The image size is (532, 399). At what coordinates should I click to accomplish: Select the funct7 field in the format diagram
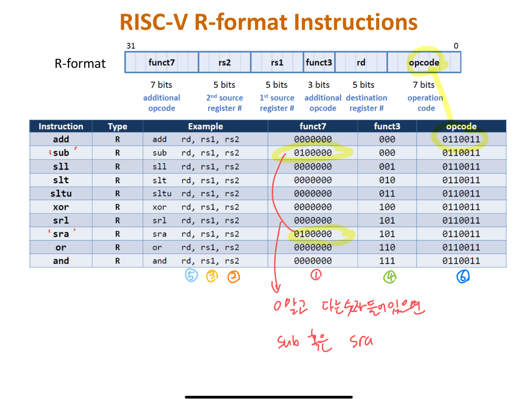[161, 62]
